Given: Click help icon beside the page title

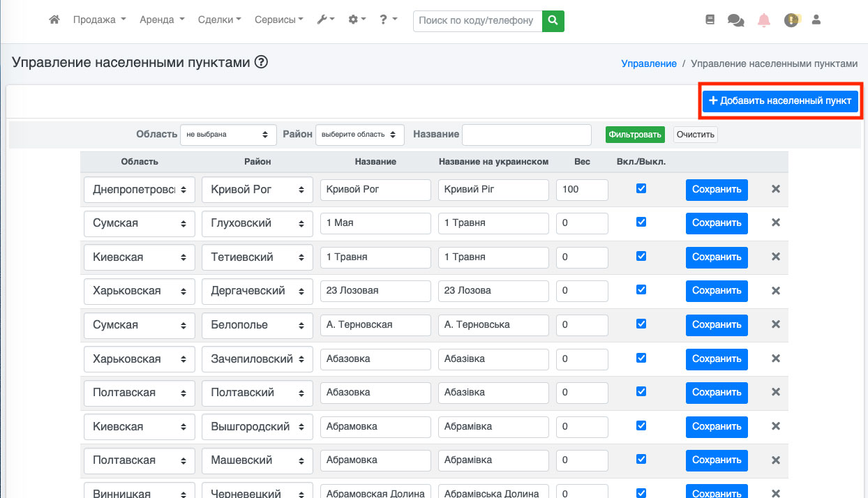Looking at the screenshot, I should [x=261, y=63].
